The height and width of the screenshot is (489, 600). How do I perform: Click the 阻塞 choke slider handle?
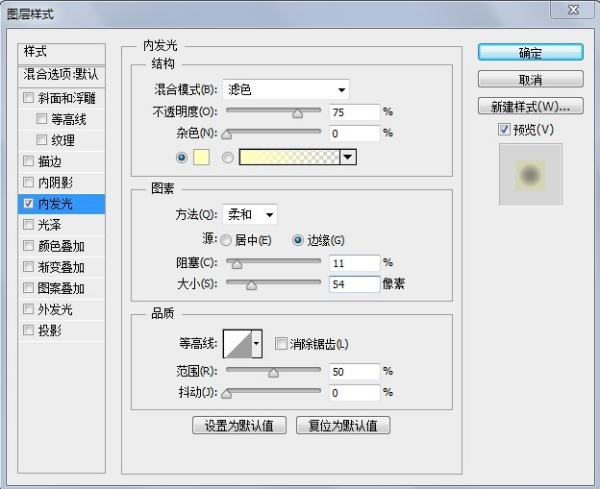point(237,264)
